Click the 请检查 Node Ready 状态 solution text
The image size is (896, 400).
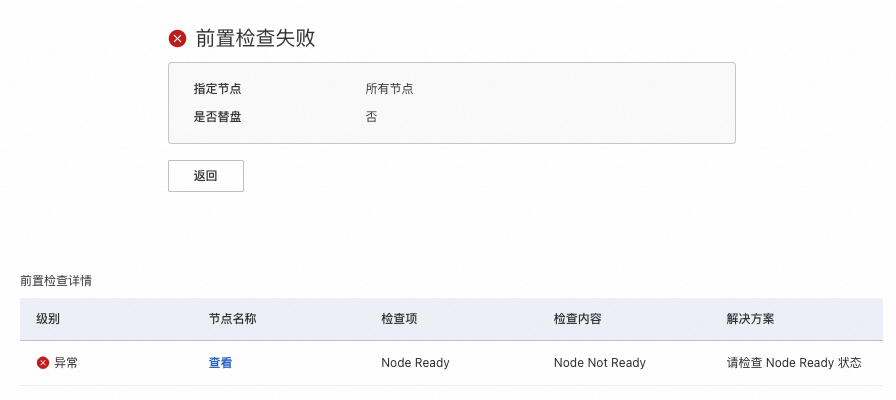pos(794,363)
